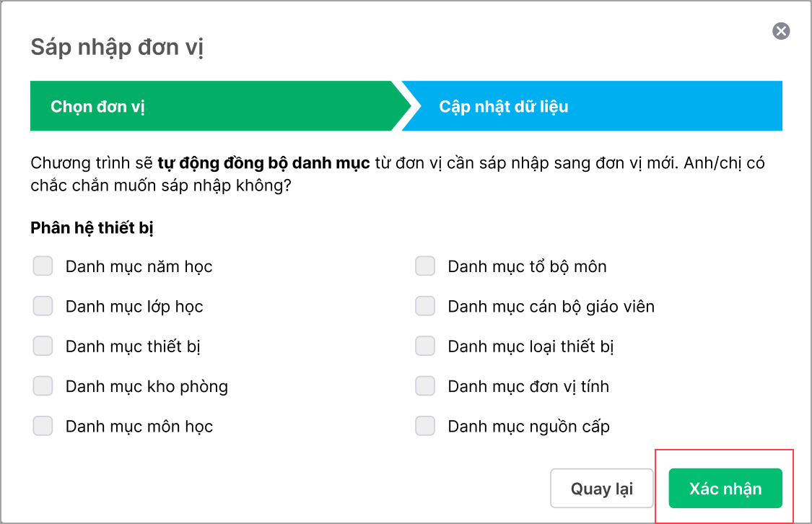Toggle Danh mục kho phòng checkbox
The width and height of the screenshot is (812, 524).
point(43,386)
